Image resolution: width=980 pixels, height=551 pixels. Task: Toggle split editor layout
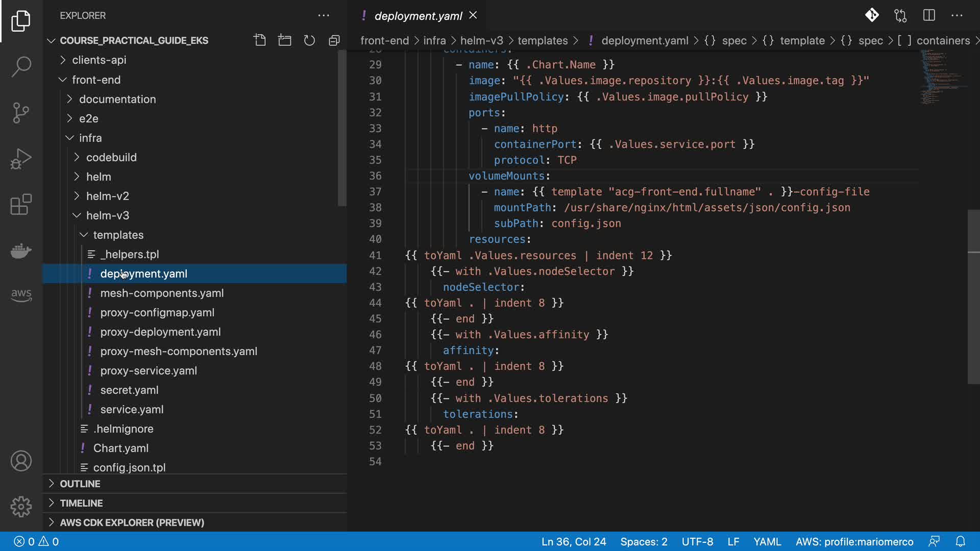(x=929, y=15)
